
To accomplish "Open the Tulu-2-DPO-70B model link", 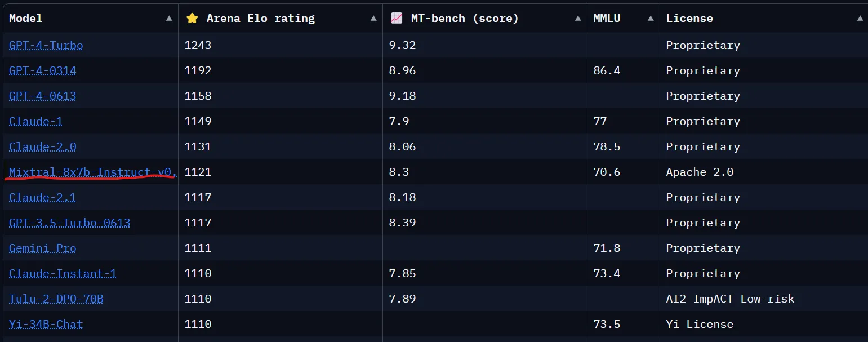I will (56, 299).
